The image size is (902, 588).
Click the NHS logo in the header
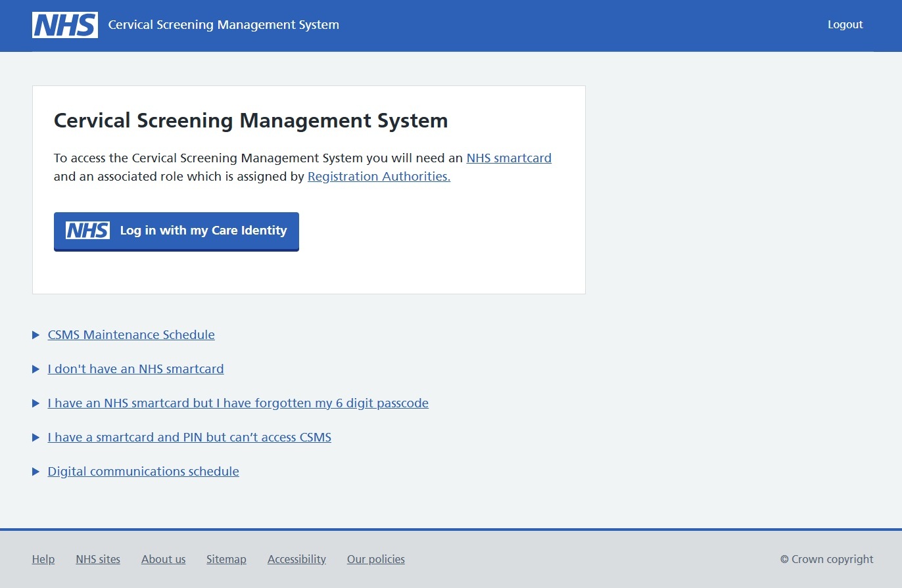coord(65,25)
